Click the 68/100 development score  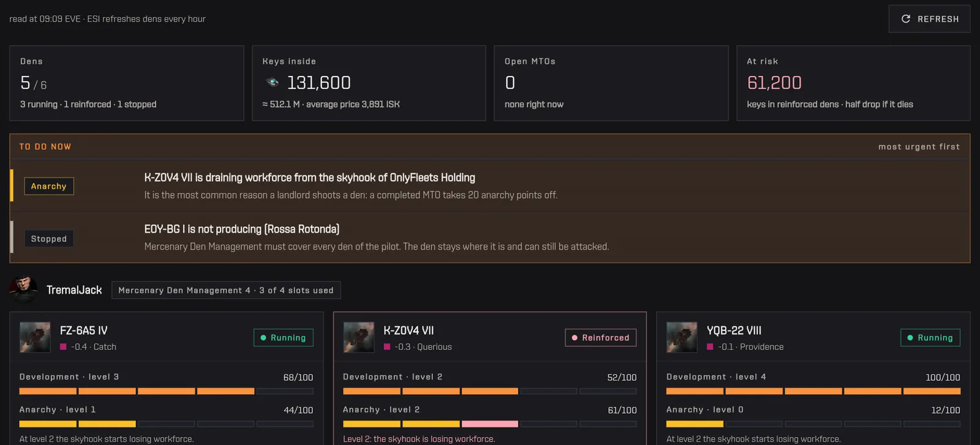pos(298,378)
